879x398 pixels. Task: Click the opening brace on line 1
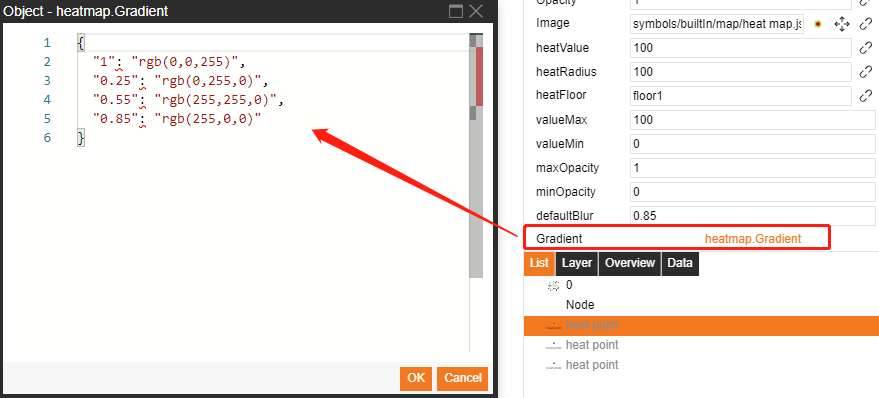[x=81, y=43]
